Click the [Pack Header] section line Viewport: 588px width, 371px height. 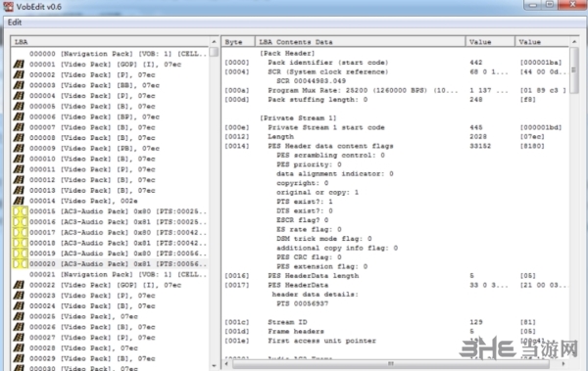[287, 53]
